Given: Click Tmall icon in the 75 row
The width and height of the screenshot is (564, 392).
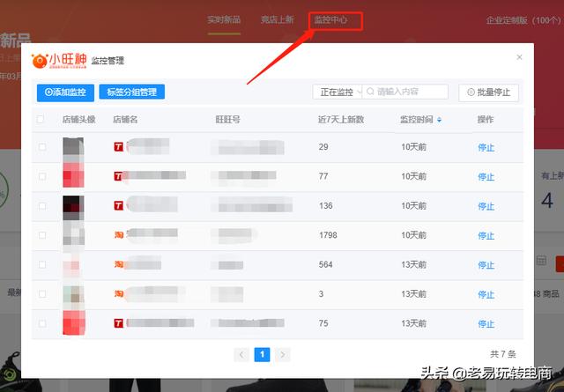Looking at the screenshot, I should tap(119, 323).
